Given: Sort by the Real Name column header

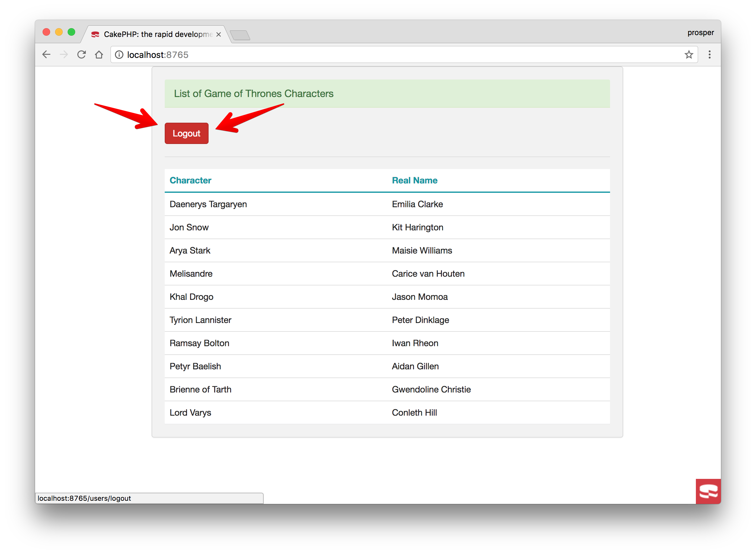Looking at the screenshot, I should pos(414,180).
